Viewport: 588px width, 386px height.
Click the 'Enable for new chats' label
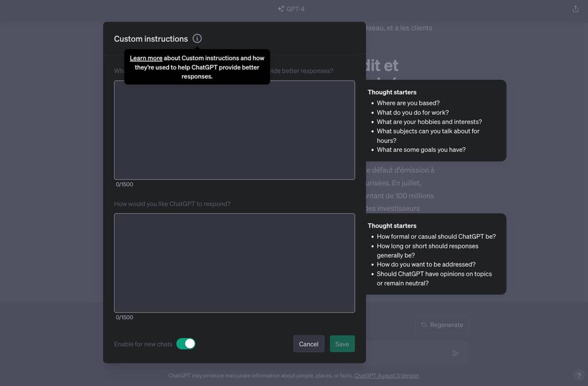pyautogui.click(x=143, y=344)
